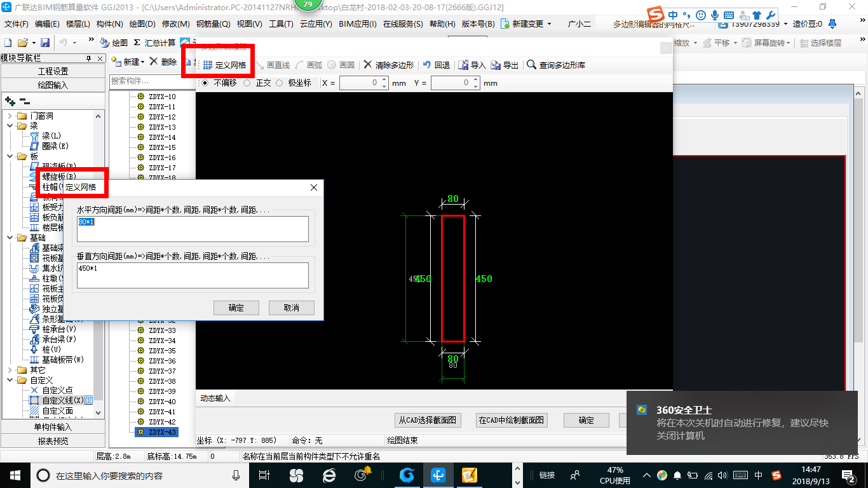Select the 画弧 draw arc tool
Screen dimensions: 868x488
(309, 65)
